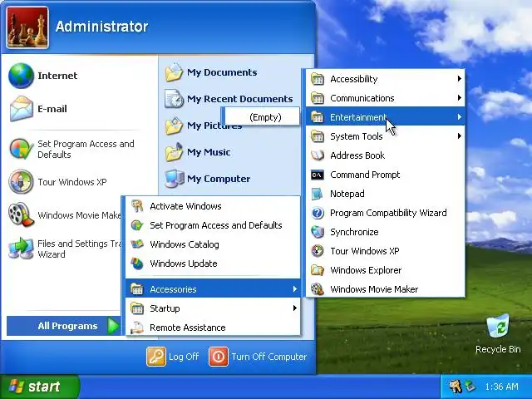This screenshot has height=399, width=532.
Task: Click Files and Settings Transfer Wizard icon
Action: (21, 249)
